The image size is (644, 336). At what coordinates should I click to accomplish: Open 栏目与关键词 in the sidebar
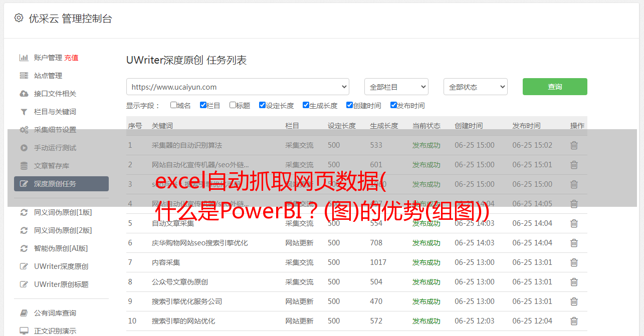pyautogui.click(x=55, y=112)
